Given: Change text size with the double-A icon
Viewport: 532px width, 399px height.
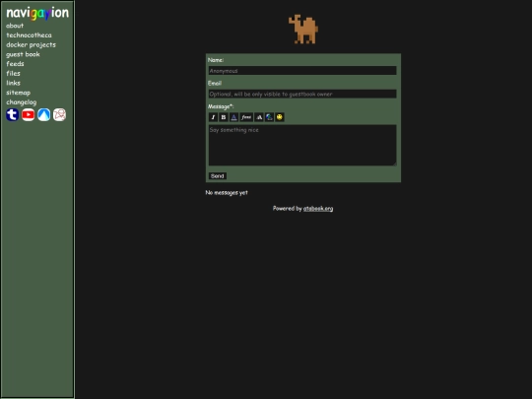Looking at the screenshot, I should coord(259,117).
